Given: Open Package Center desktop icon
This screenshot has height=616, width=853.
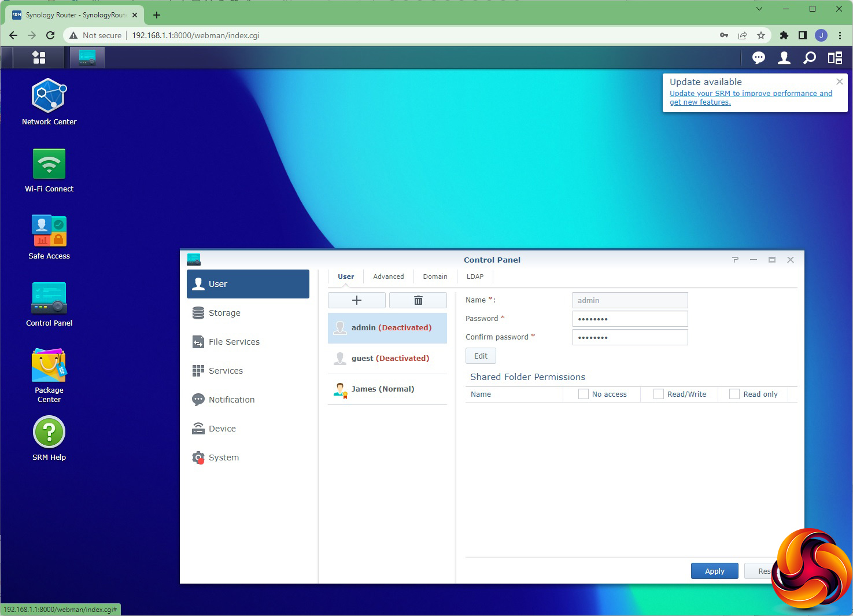Looking at the screenshot, I should click(x=49, y=375).
